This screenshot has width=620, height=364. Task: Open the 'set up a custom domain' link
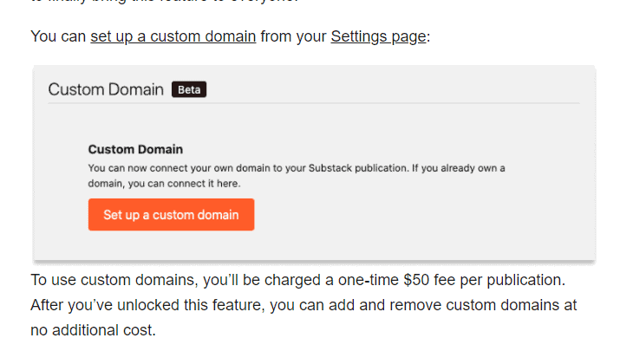(173, 36)
